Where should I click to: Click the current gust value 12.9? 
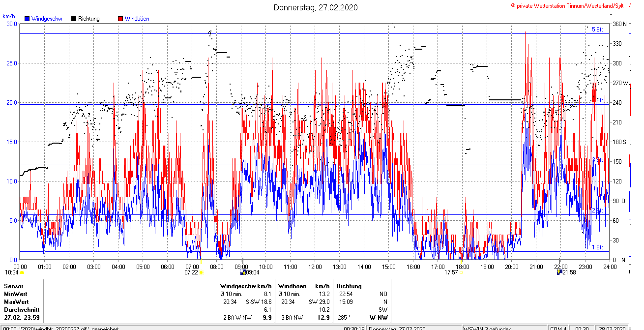324,318
